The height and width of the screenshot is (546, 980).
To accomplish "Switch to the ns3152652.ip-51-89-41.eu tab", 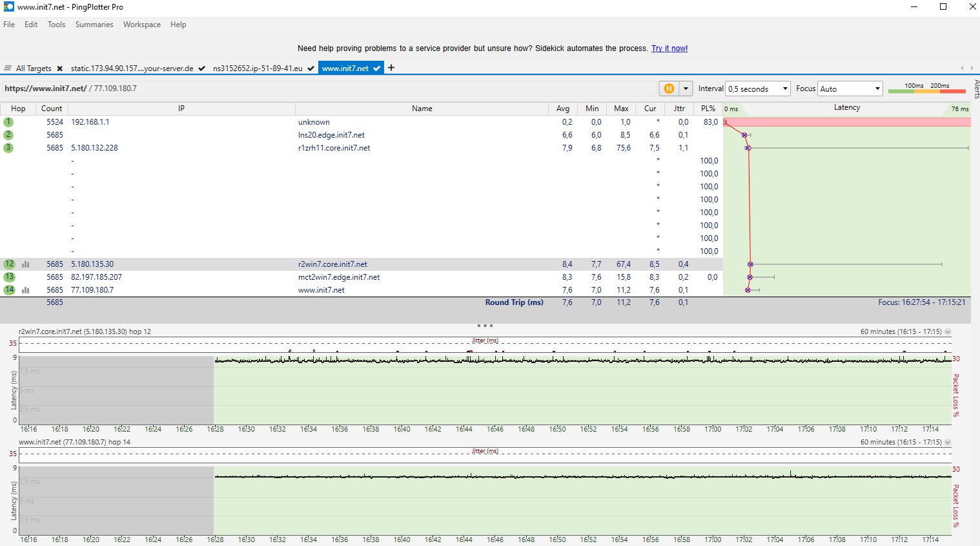I will 258,68.
